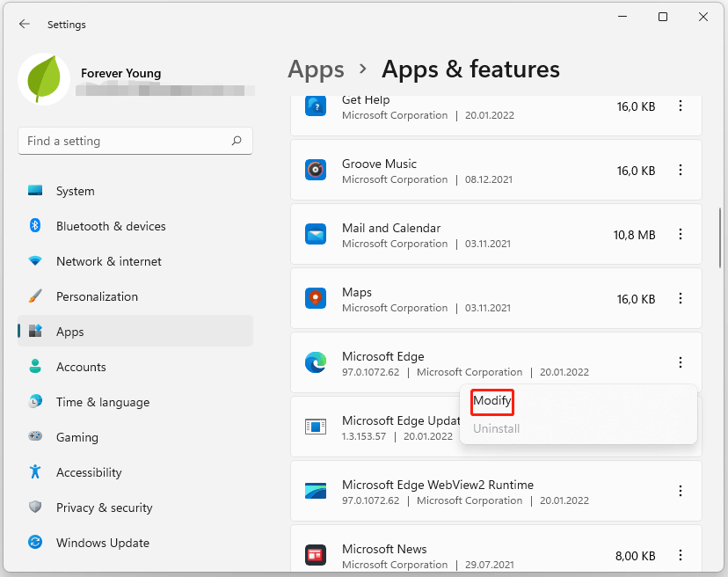Click the Microsoft News app name

pyautogui.click(x=384, y=549)
